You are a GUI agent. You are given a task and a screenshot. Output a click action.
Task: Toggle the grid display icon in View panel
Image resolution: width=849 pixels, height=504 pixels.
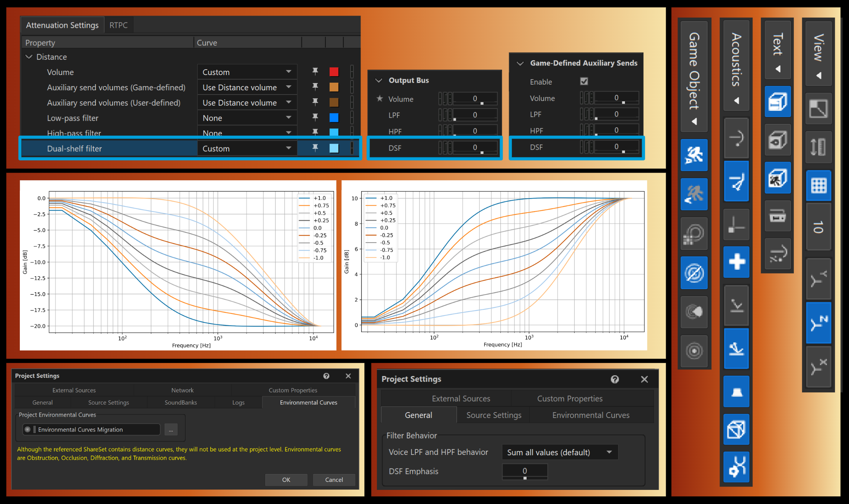819,186
